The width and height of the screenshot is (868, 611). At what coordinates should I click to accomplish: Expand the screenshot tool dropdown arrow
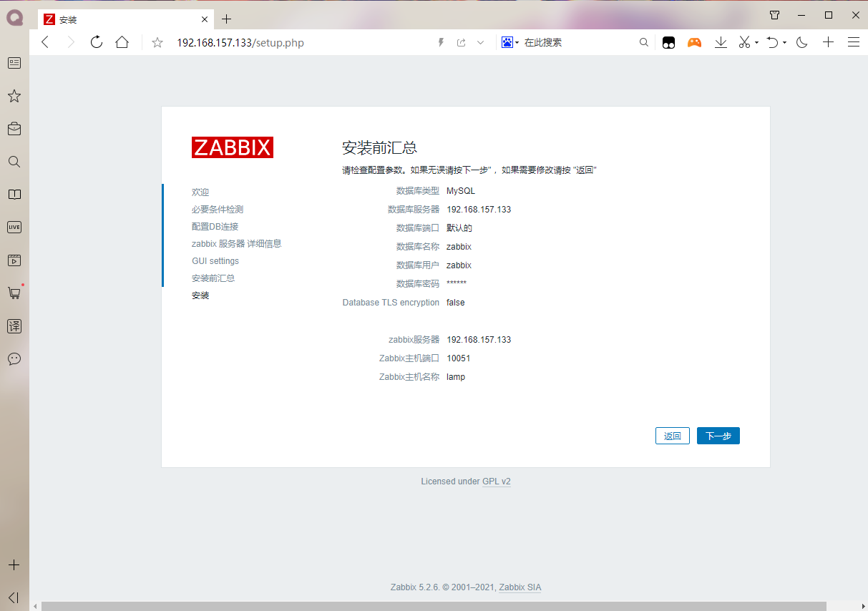[756, 43]
